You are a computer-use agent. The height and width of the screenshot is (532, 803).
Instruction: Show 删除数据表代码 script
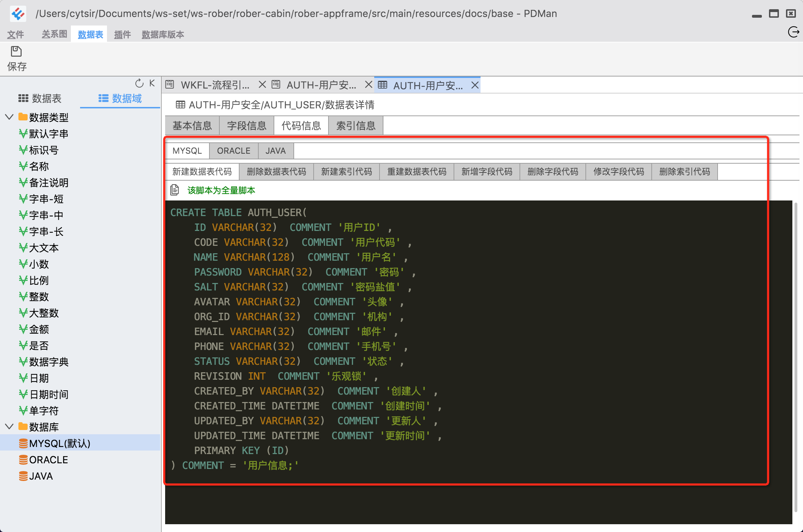pos(276,172)
